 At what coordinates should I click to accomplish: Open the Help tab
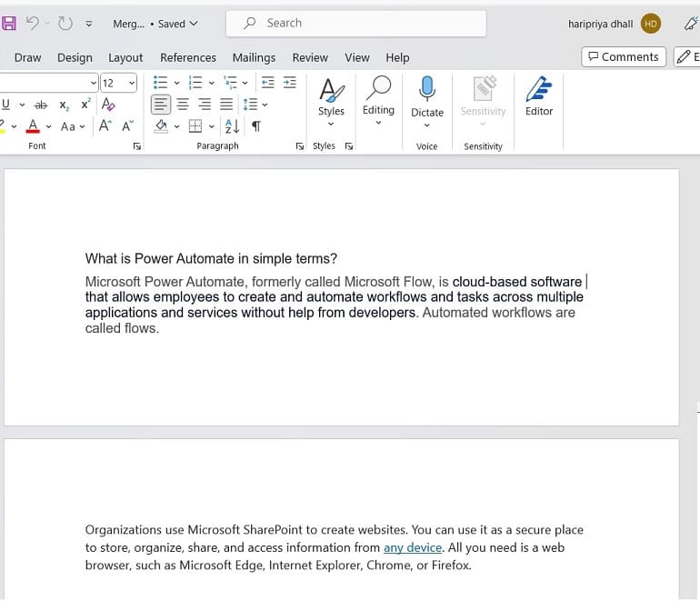point(397,57)
